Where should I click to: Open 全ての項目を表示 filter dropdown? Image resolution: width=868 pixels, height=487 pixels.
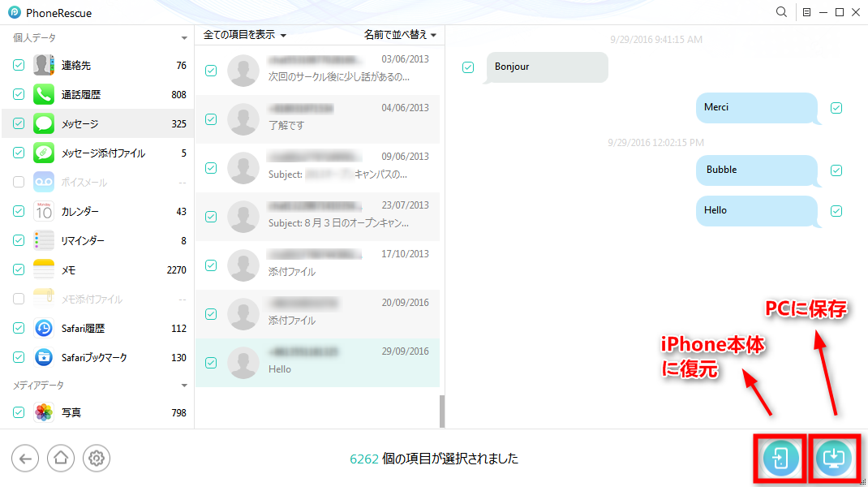point(245,35)
